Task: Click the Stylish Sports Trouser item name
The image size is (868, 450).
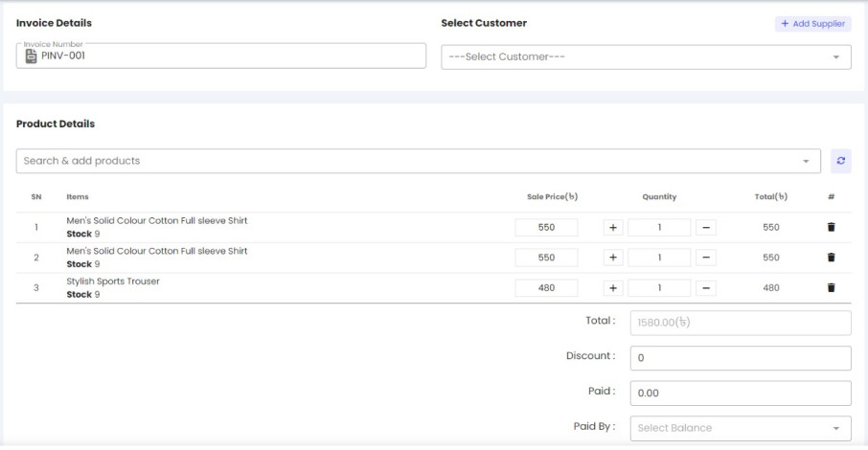Action: coord(113,281)
